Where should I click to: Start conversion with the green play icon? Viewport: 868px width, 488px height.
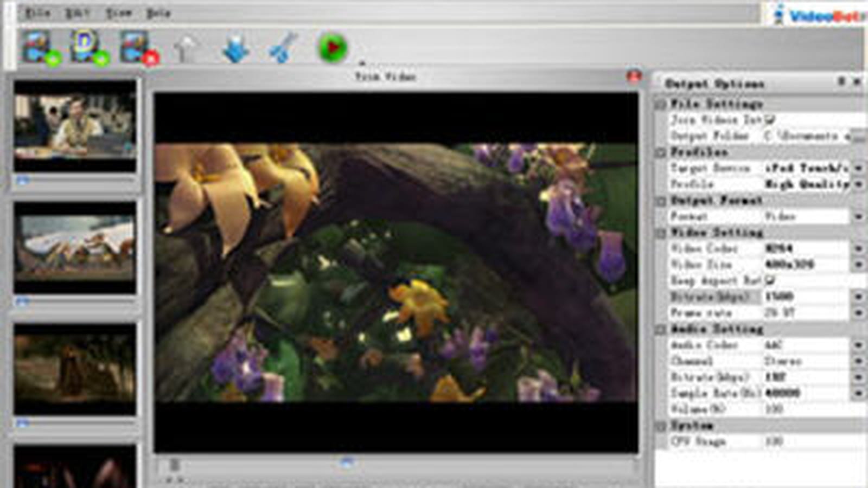pyautogui.click(x=332, y=48)
